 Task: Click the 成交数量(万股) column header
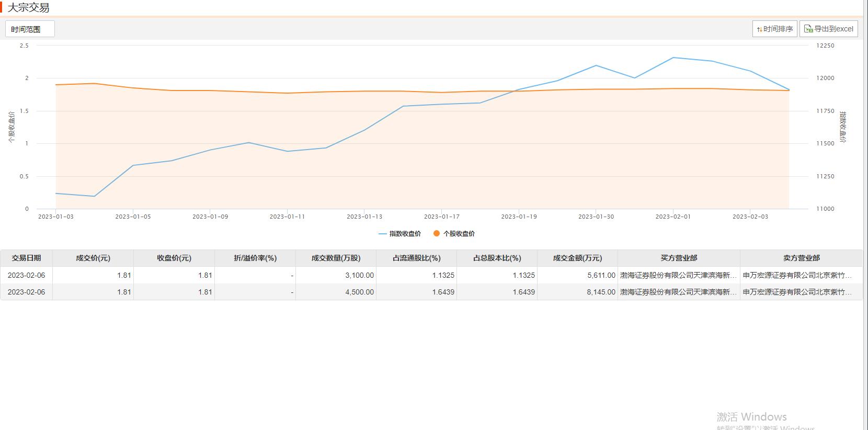[336, 258]
